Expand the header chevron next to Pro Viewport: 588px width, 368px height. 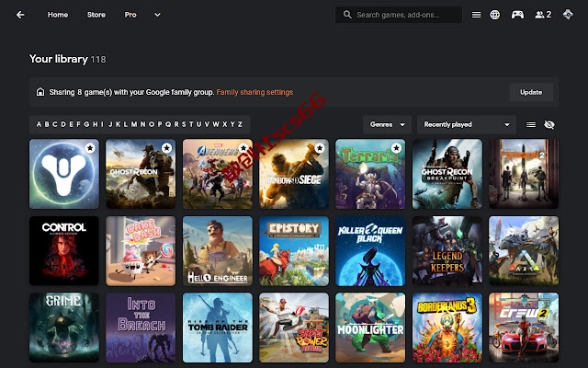click(x=157, y=15)
